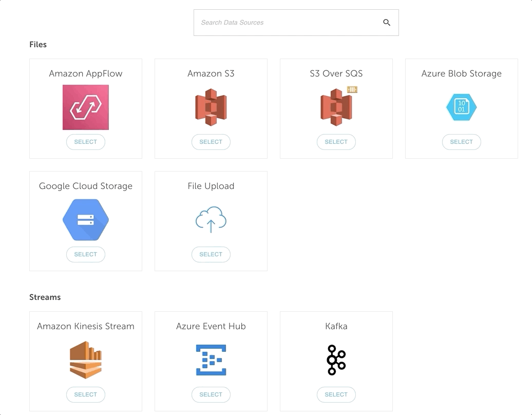532x415 pixels.
Task: Select Amazon Kinesis Stream source
Action: 85,394
